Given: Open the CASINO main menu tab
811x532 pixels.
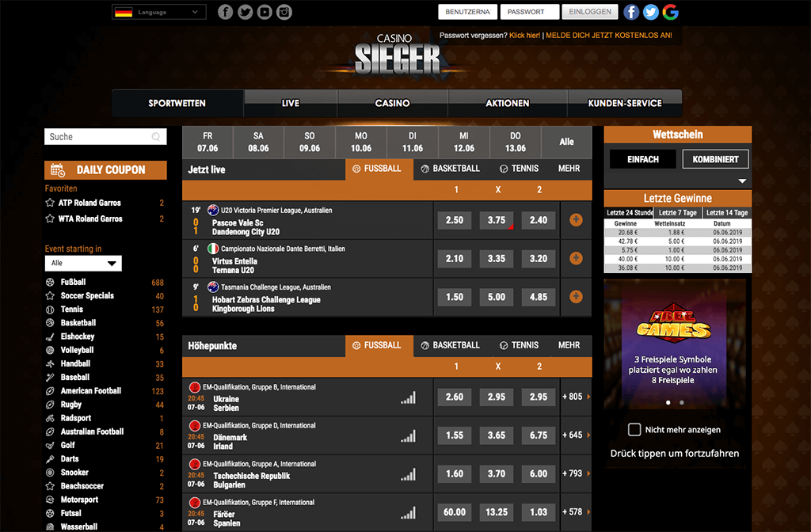Looking at the screenshot, I should click(x=393, y=104).
